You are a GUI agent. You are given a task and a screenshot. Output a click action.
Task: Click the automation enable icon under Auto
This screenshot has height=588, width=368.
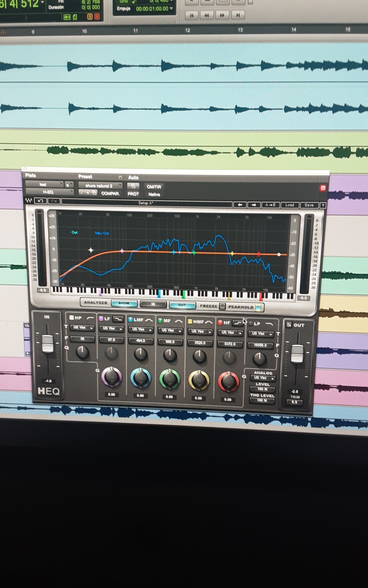(133, 186)
